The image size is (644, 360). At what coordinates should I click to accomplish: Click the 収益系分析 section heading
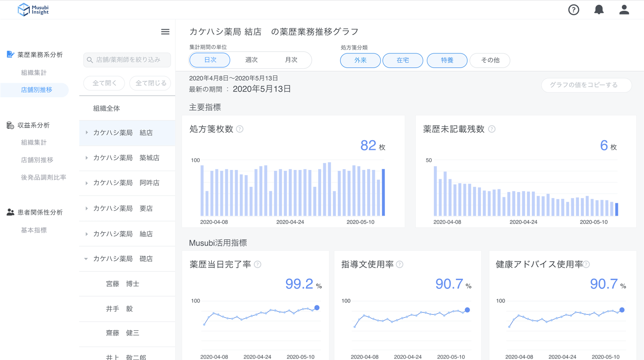point(33,125)
